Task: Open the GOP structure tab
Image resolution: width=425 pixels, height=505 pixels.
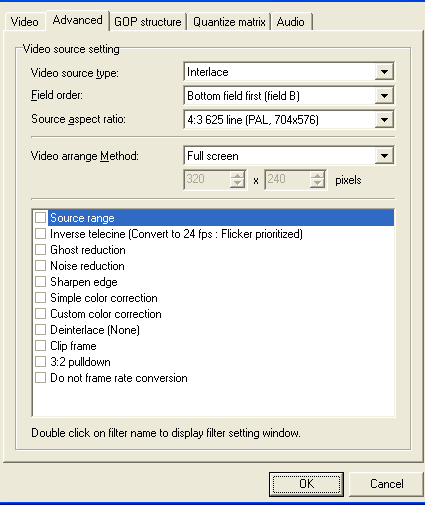Action: 148,22
